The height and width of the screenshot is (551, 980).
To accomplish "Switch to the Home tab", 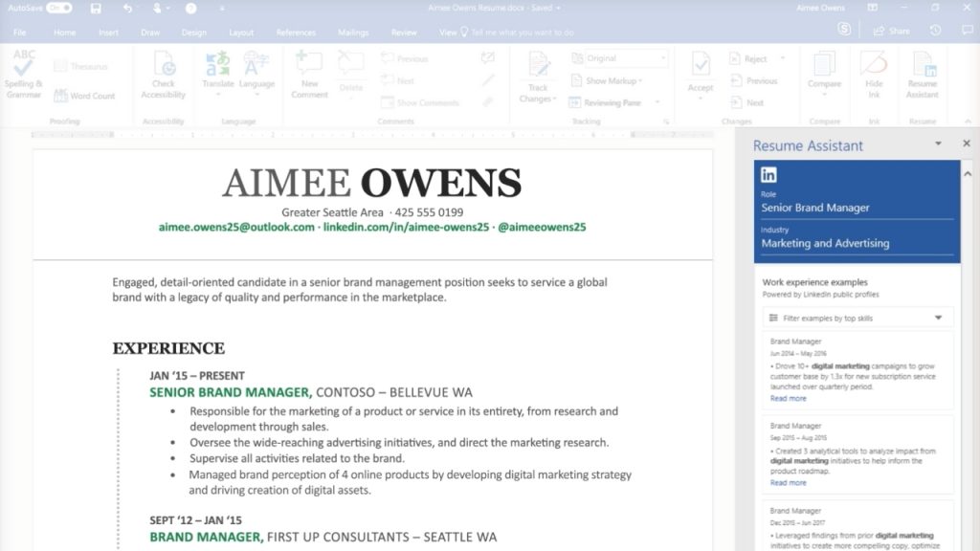I will pos(64,33).
